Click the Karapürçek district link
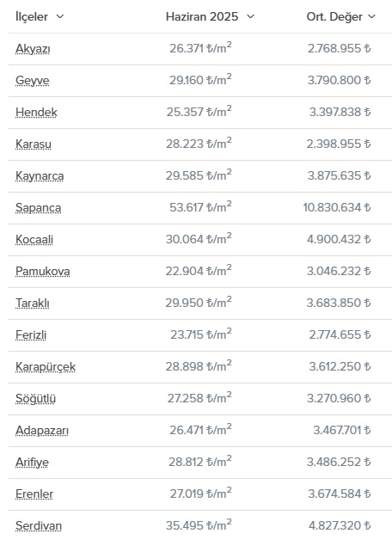The image size is (392, 558). tap(46, 367)
